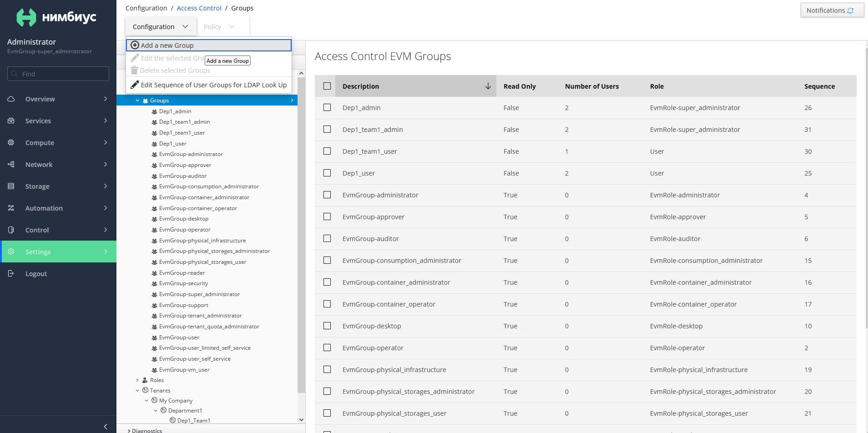Viewport: 868px width, 433px height.
Task: Open the Compute navigation menu
Action: [58, 142]
